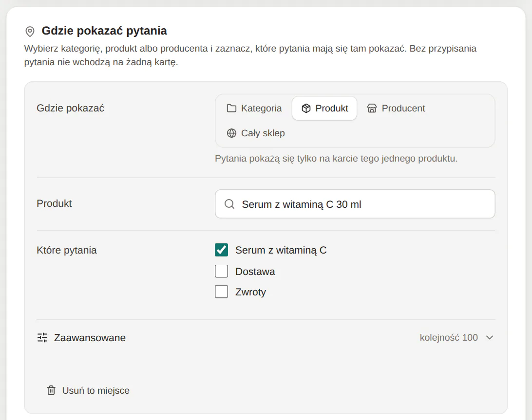Click the sliders icon beside Zaawansowane
Viewport: 532px width, 420px height.
42,338
